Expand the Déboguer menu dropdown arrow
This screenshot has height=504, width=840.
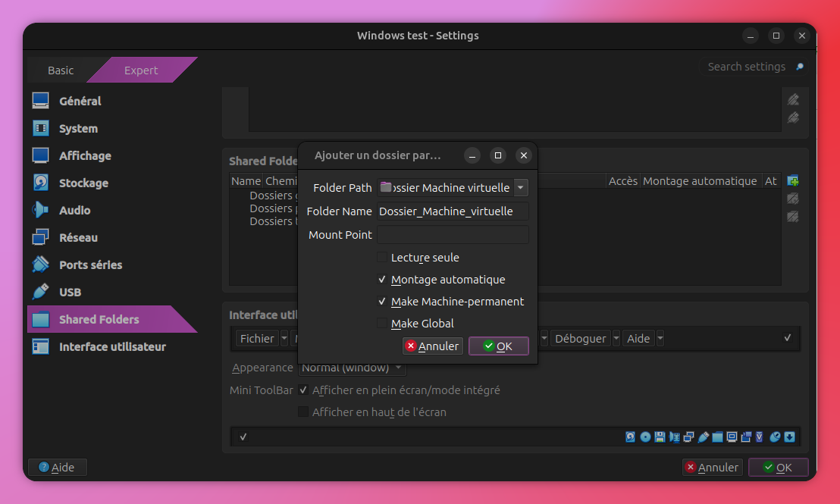tap(616, 339)
